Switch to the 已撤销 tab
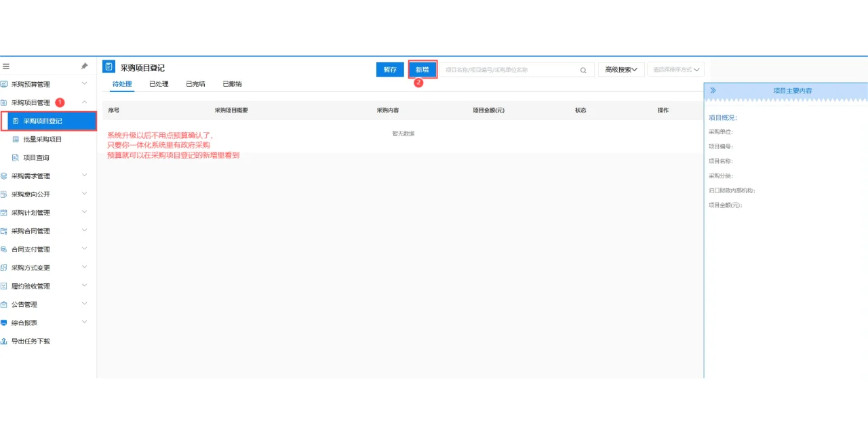The height and width of the screenshot is (433, 868). 232,84
